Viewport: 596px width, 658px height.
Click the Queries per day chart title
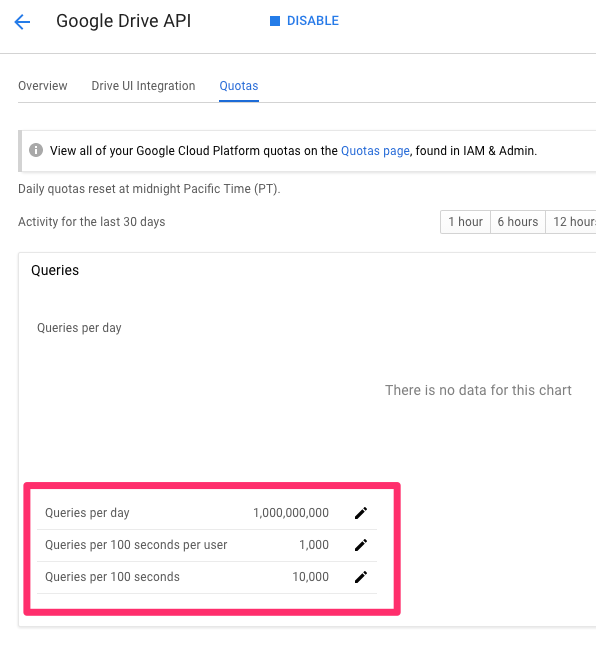point(79,328)
